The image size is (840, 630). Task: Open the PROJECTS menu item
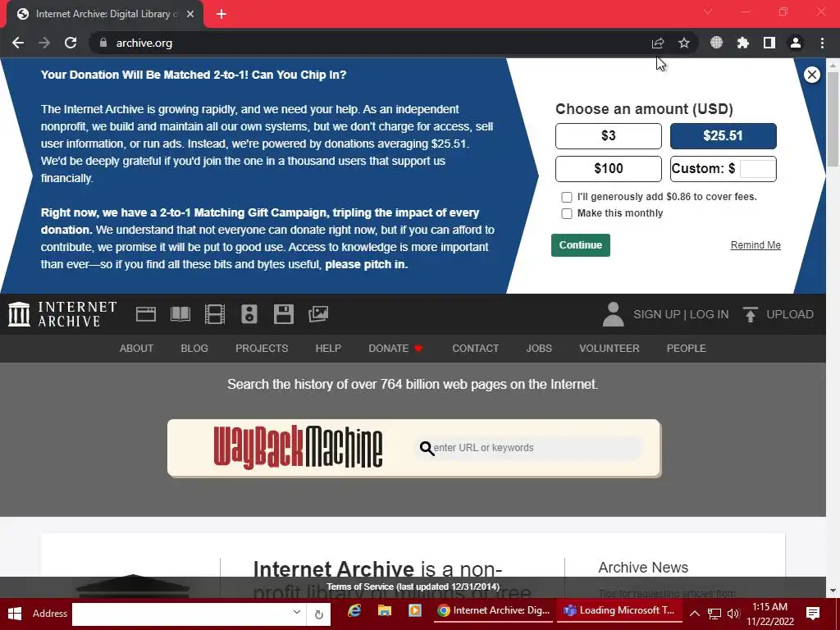coord(262,348)
